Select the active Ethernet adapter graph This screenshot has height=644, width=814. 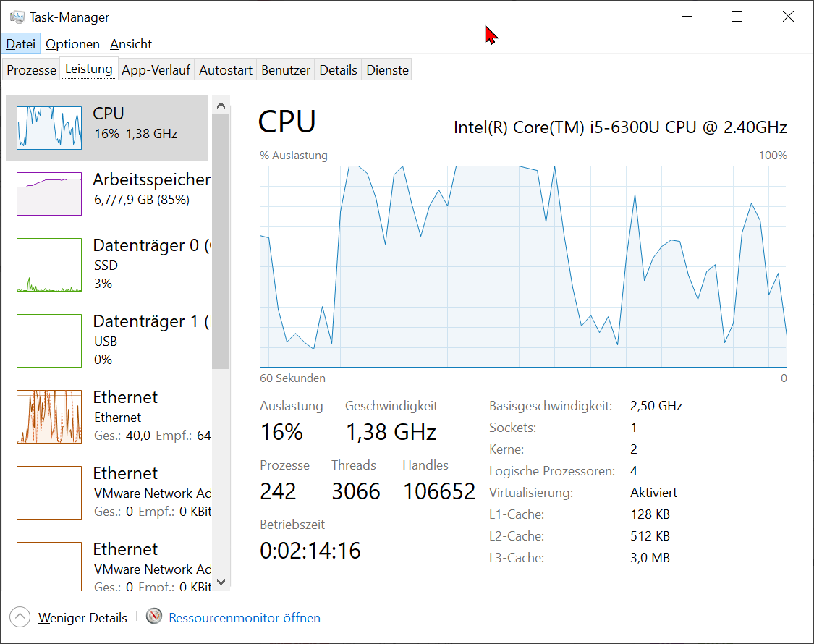click(49, 417)
